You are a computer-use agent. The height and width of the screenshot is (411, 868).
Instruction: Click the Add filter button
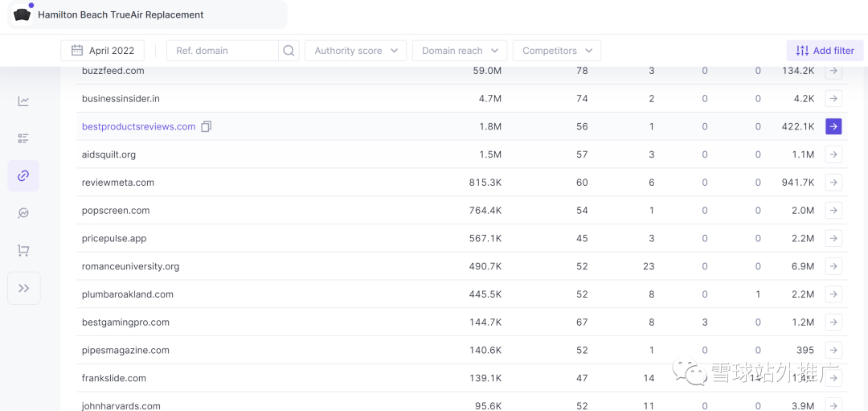click(x=825, y=51)
